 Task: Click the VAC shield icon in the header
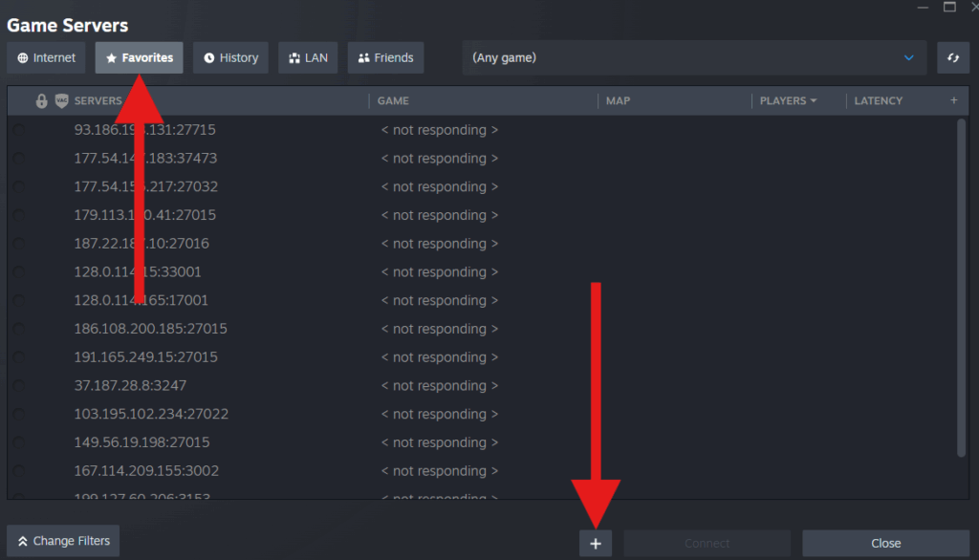coord(62,99)
